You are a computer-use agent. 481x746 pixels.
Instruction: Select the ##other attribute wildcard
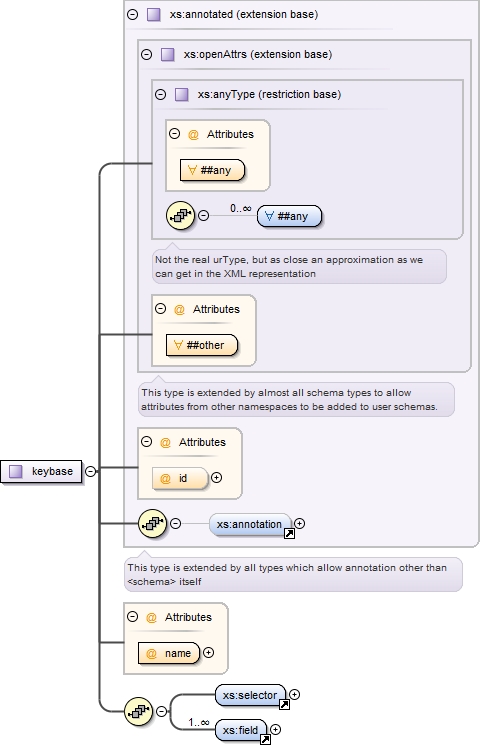pos(202,345)
